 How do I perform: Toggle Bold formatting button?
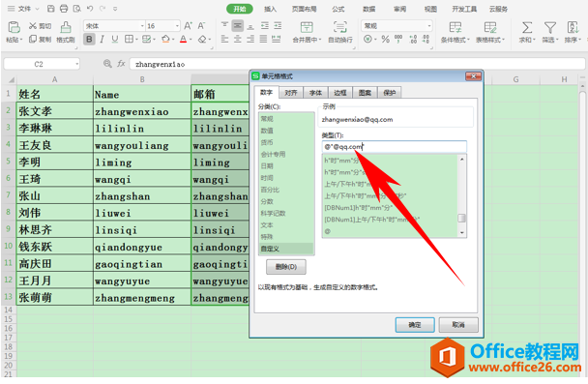(x=89, y=39)
